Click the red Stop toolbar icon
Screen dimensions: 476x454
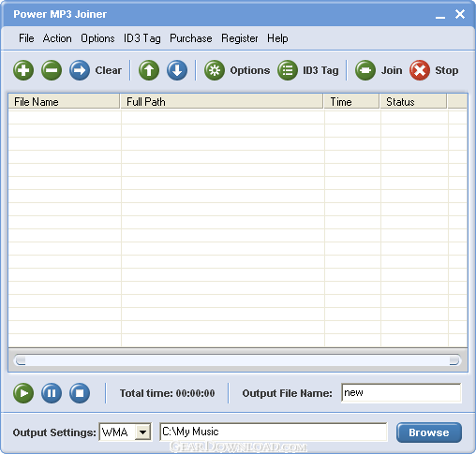tap(420, 70)
